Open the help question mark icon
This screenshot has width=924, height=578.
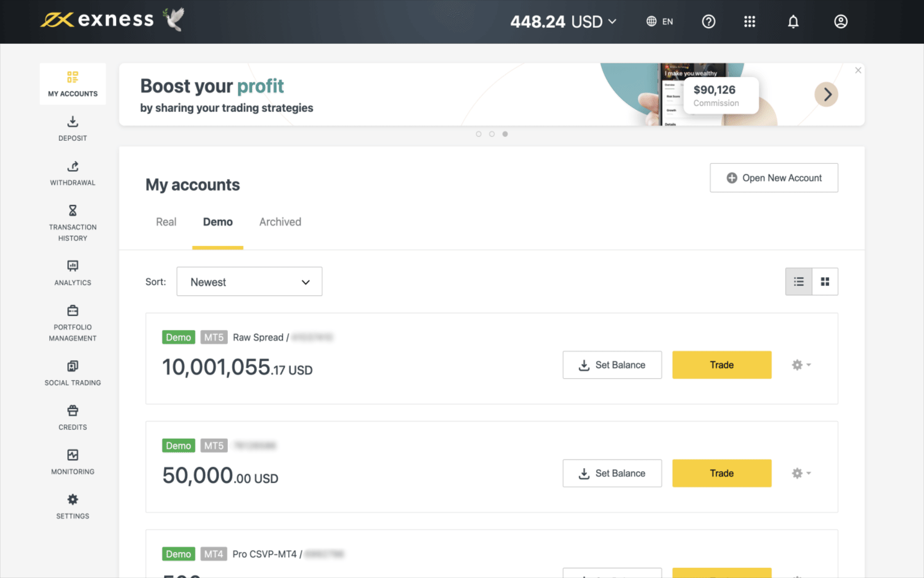click(708, 22)
